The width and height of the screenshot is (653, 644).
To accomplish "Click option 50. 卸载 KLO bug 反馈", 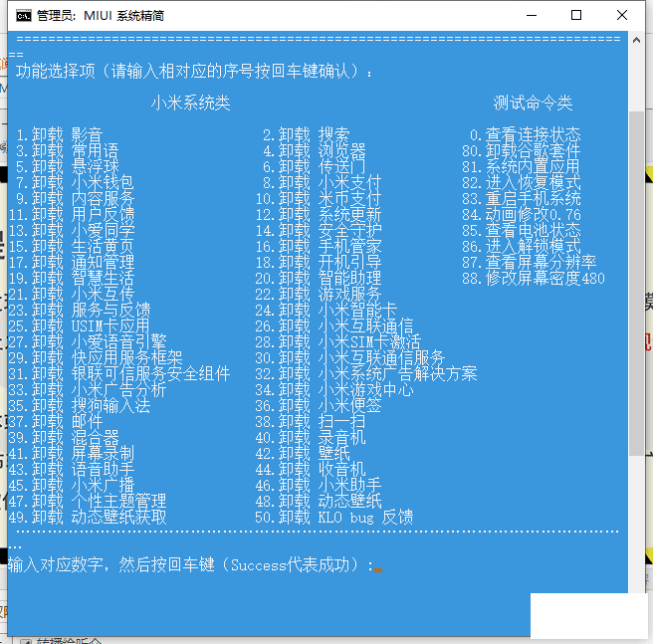I will (x=334, y=517).
